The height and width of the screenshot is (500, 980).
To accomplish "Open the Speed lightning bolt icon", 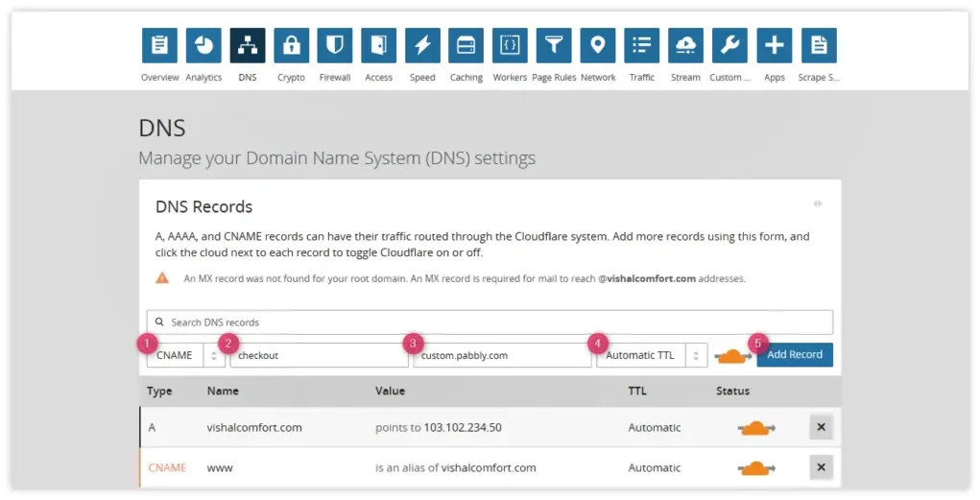I will (x=422, y=46).
